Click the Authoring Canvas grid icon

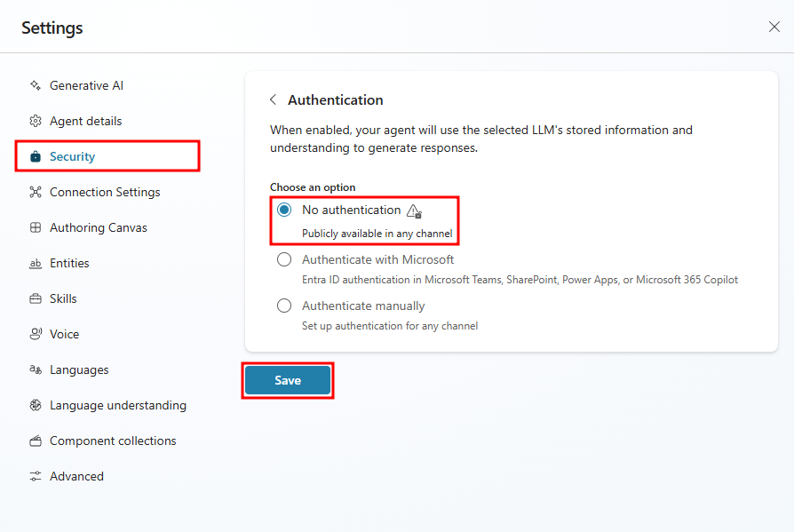[36, 227]
